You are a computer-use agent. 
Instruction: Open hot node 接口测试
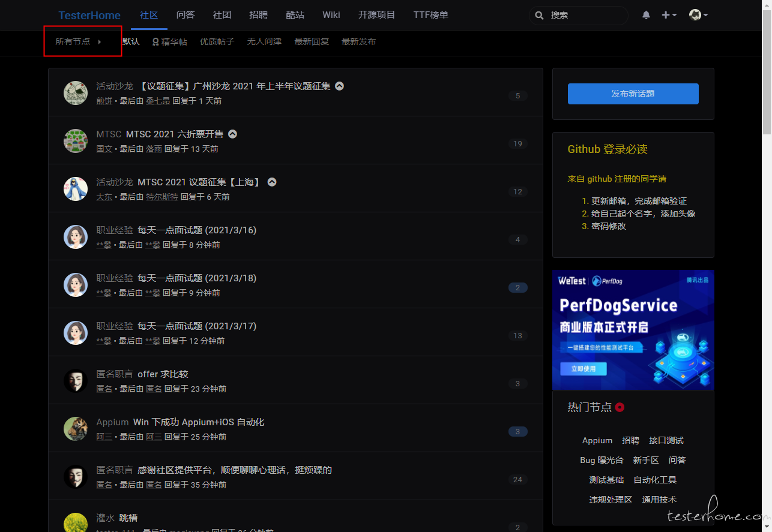coord(666,440)
